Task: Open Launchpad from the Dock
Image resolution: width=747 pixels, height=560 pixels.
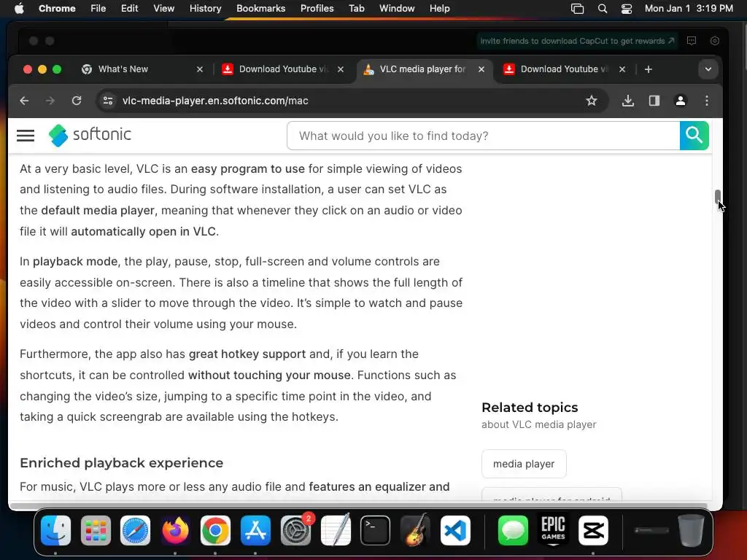Action: tap(96, 530)
